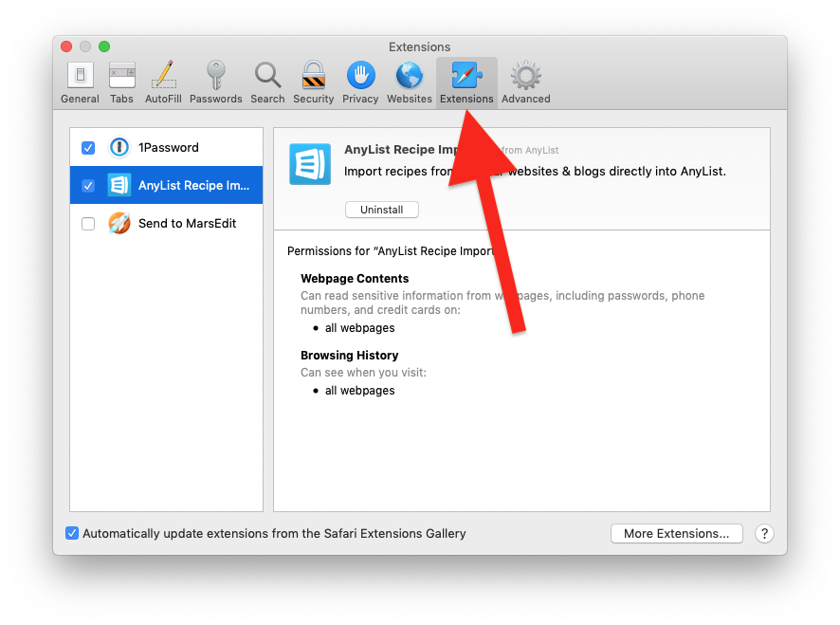Open the Tabs preferences icon
Screen dimensions: 840x625
click(122, 75)
